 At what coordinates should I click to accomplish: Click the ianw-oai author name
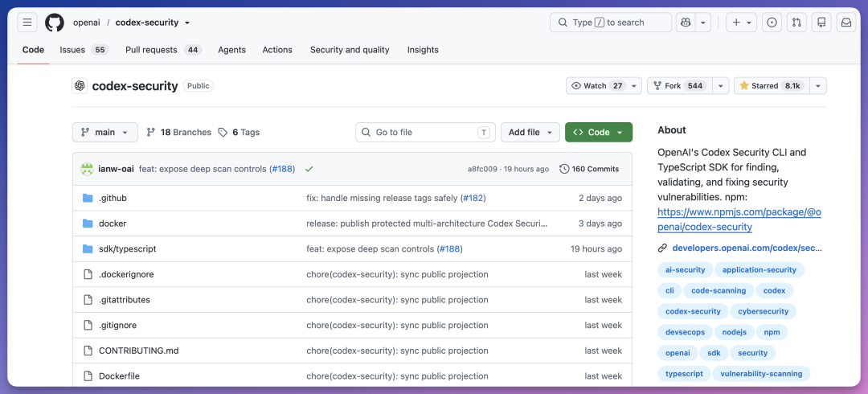click(117, 169)
